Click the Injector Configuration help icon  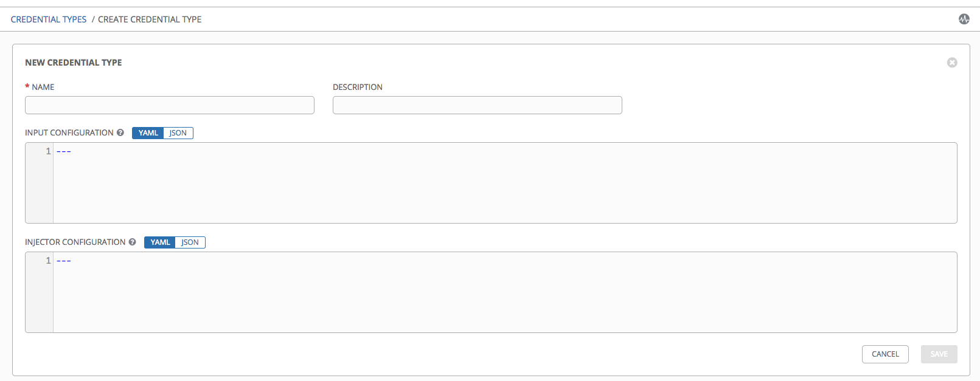click(132, 242)
